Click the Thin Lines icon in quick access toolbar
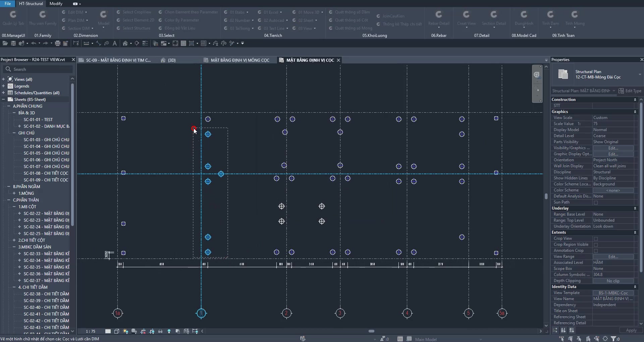The image size is (644, 342). [x=145, y=43]
